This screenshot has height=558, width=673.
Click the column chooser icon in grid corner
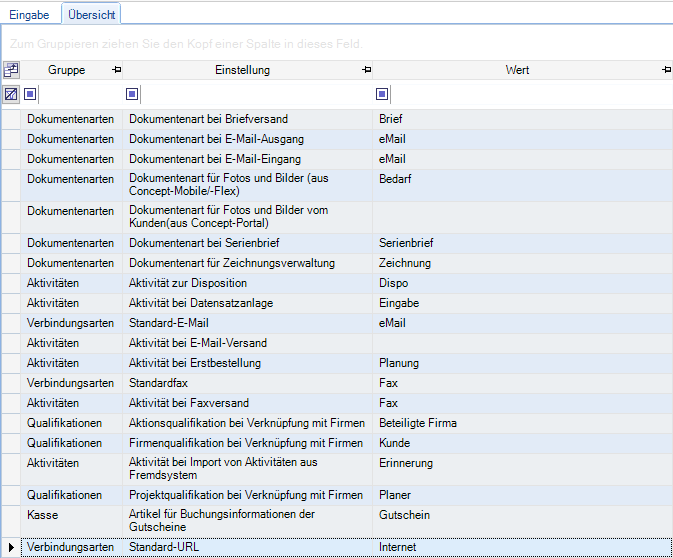[11, 70]
